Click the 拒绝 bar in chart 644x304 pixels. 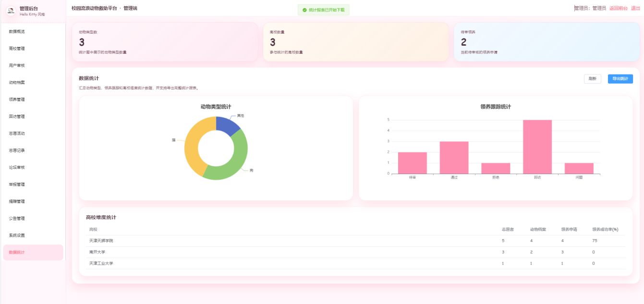pyautogui.click(x=496, y=168)
